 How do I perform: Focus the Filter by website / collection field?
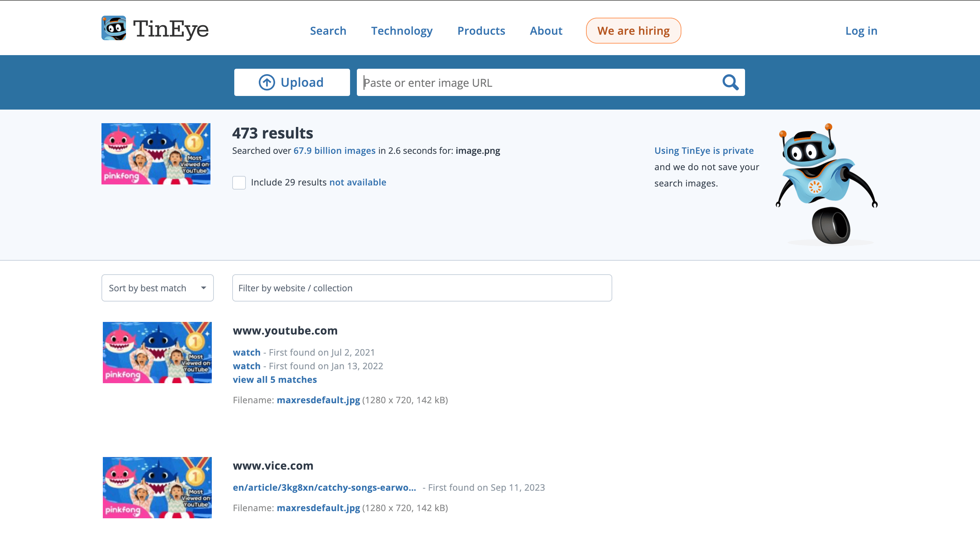pyautogui.click(x=422, y=288)
